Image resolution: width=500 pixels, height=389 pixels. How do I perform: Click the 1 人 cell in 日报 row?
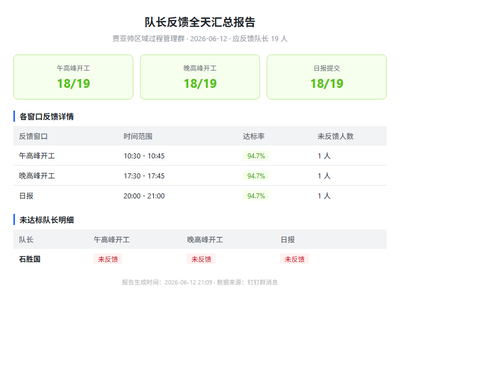click(324, 196)
